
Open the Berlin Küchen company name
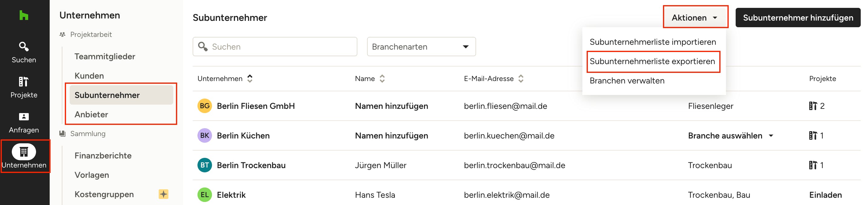243,136
